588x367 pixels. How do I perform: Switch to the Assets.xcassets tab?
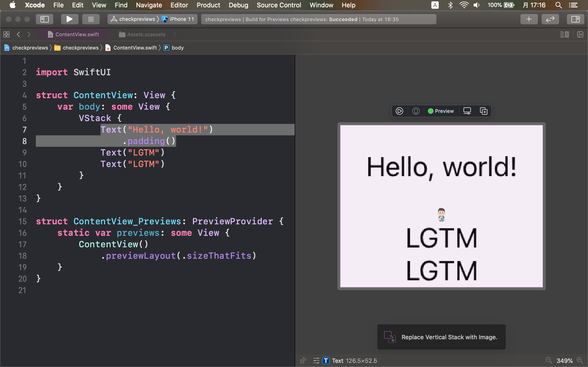146,34
